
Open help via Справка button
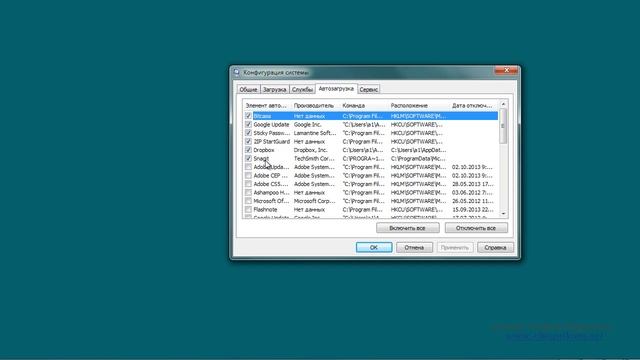tap(495, 247)
